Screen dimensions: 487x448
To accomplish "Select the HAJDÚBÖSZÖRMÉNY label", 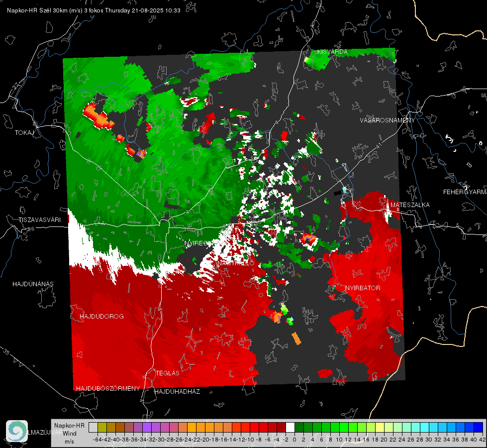I will tap(108, 388).
